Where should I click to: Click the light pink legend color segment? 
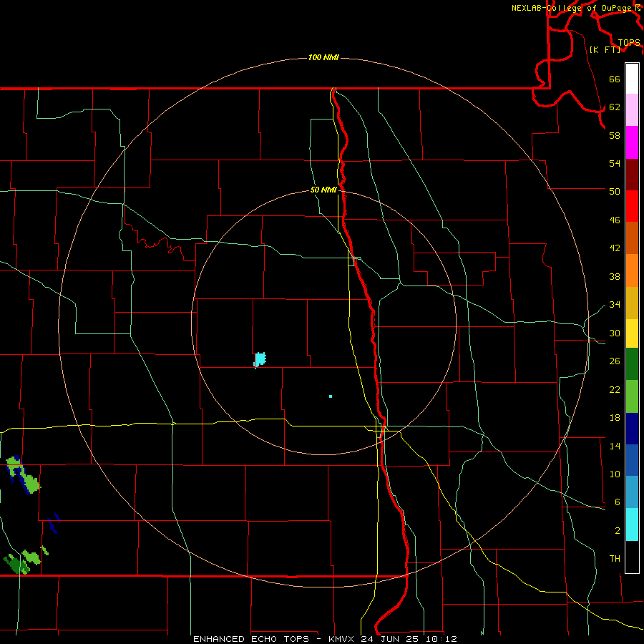pos(632,110)
